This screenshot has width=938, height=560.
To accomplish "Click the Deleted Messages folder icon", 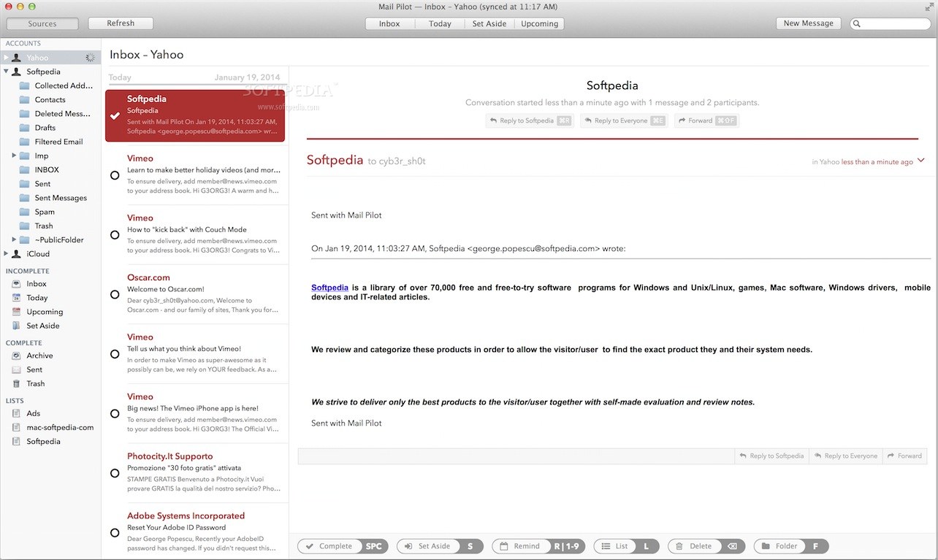I will (x=25, y=114).
